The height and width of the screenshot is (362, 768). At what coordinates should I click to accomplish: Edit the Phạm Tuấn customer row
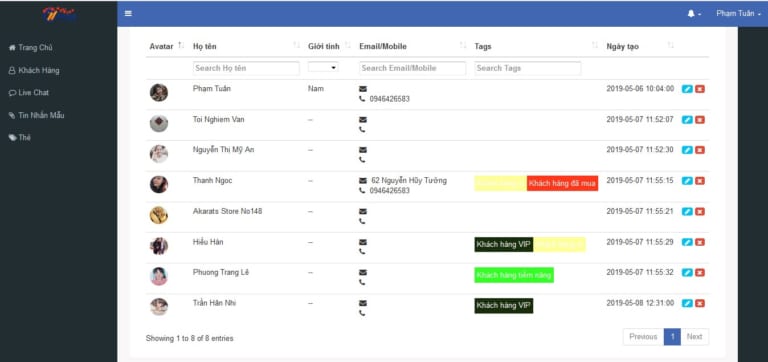coord(687,89)
